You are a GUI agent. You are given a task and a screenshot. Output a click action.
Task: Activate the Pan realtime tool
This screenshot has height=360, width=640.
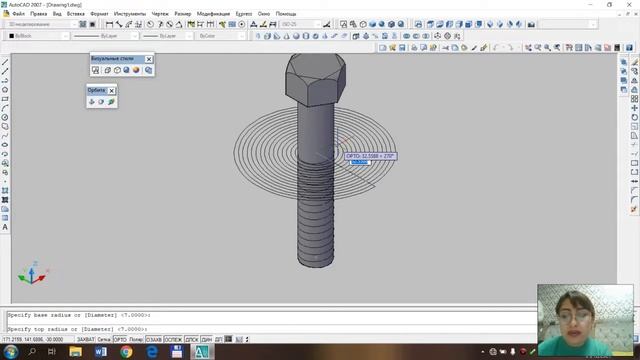click(x=528, y=48)
